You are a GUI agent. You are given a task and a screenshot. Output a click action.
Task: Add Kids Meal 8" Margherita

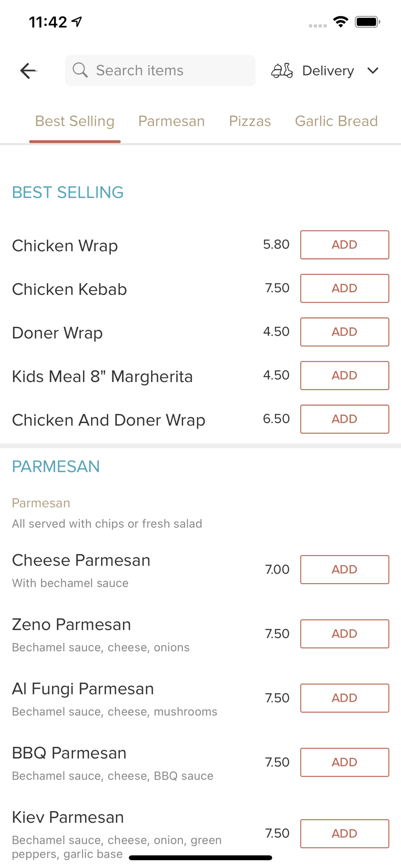point(345,375)
